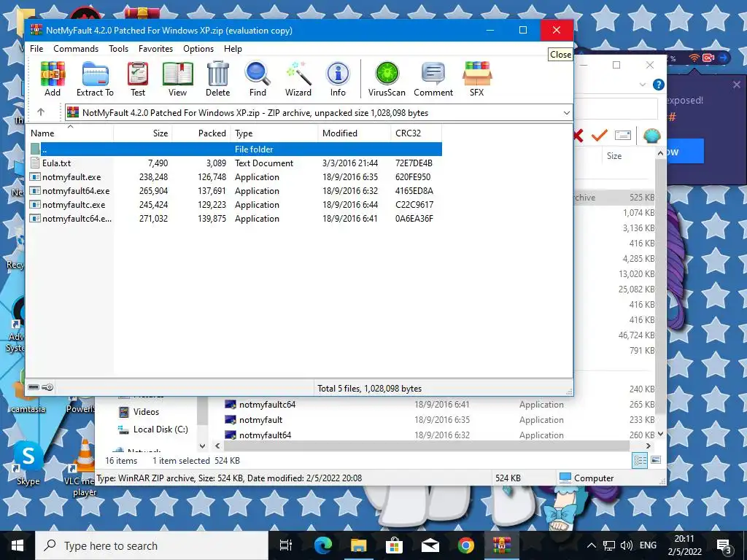
Task: Click the orange checkmark in Explorer ribbon
Action: [600, 135]
